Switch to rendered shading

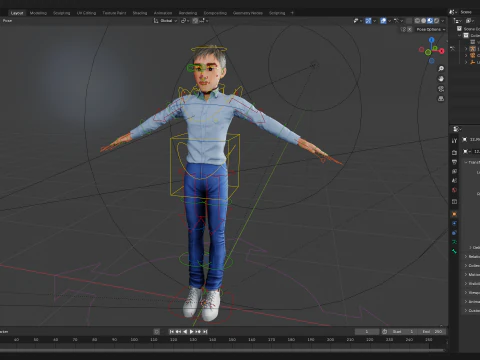tap(436, 21)
